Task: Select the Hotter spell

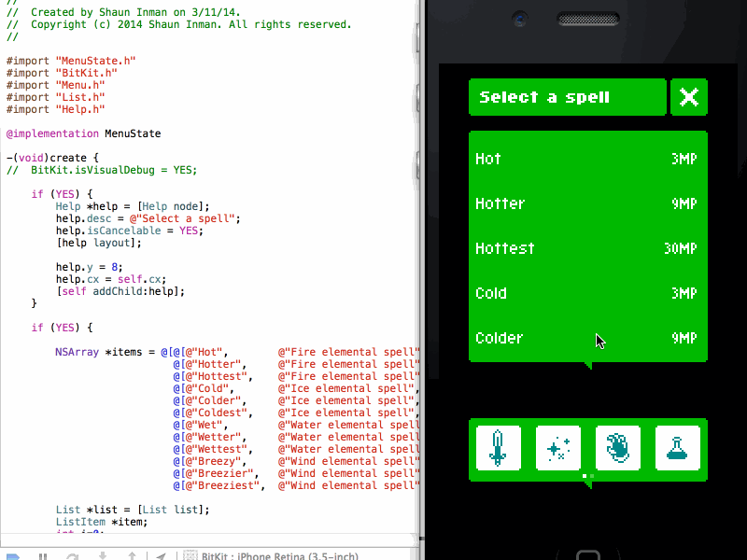Action: click(587, 203)
